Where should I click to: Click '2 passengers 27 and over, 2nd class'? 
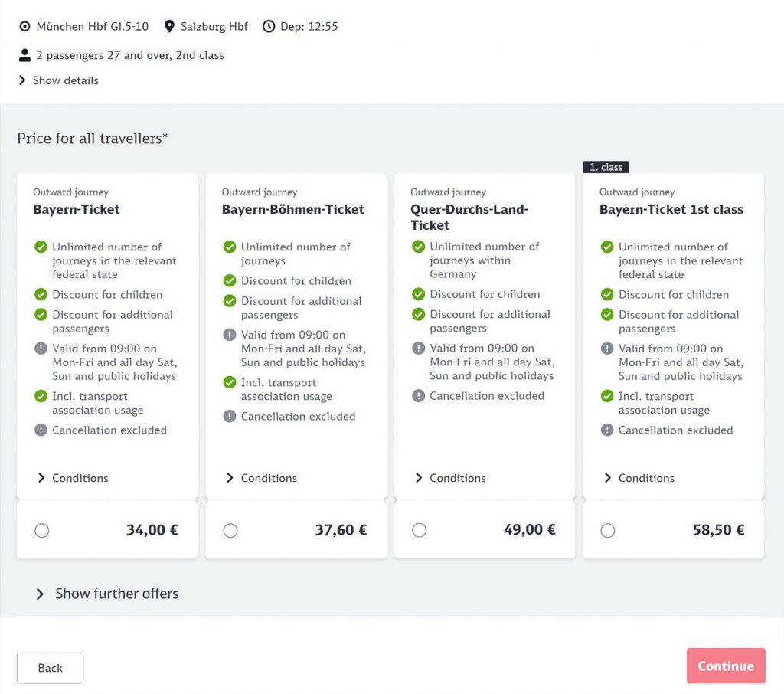pyautogui.click(x=130, y=55)
